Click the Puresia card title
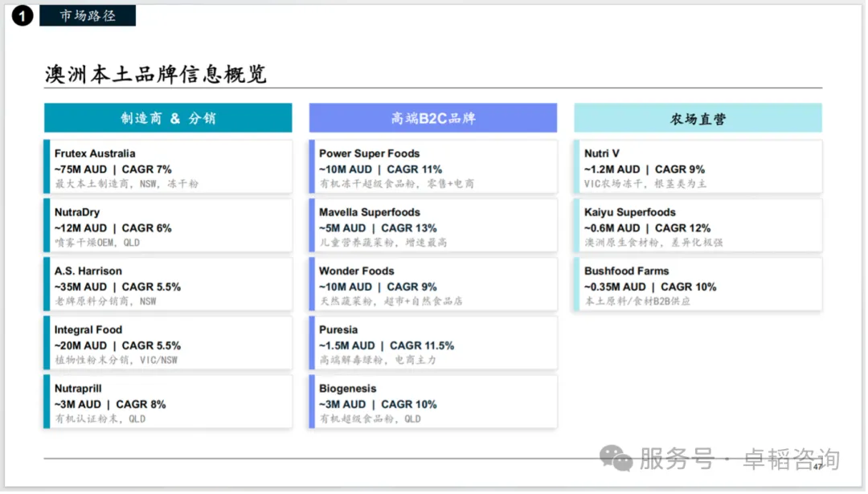The image size is (868, 494). tap(338, 329)
